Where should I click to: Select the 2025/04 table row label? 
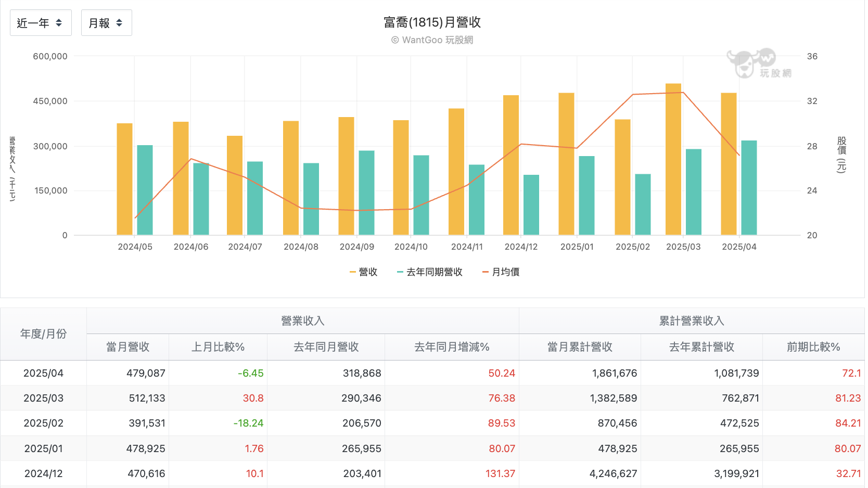pyautogui.click(x=44, y=373)
